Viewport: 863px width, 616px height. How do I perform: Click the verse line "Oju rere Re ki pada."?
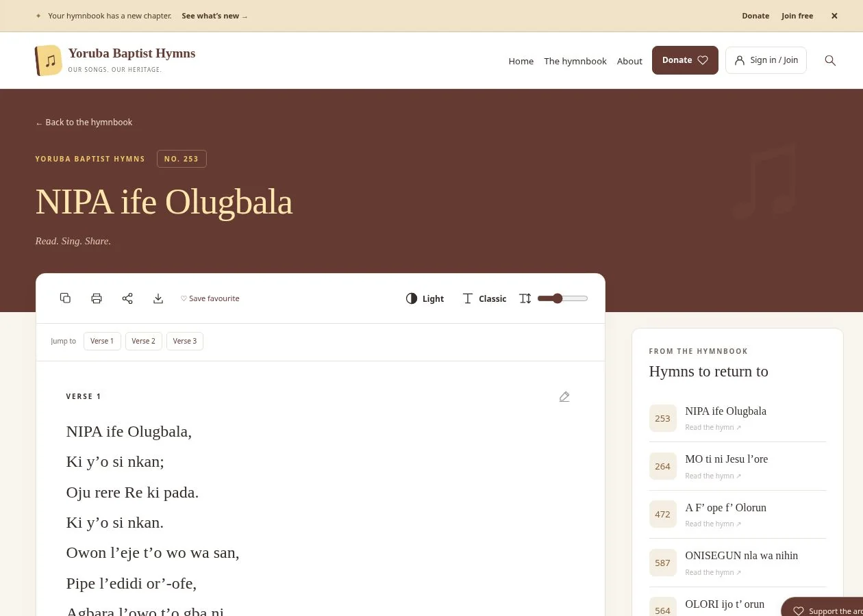click(132, 492)
